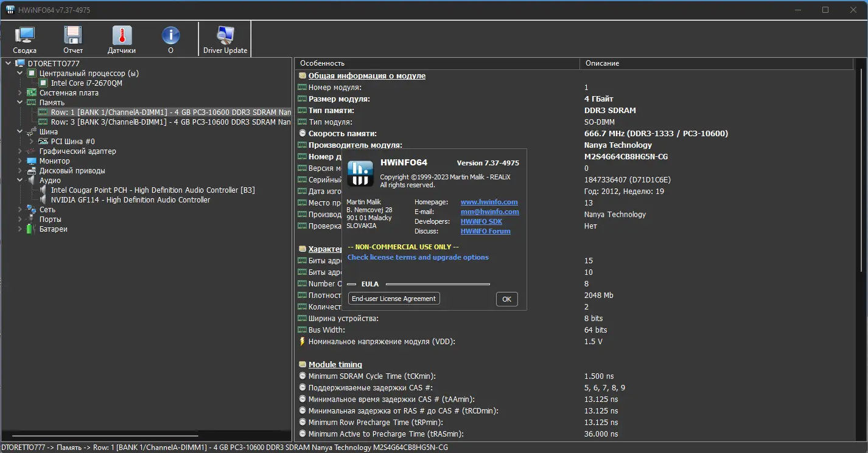Select the CAS latencies value 5, 6, 7, 8, 9
Image resolution: width=868 pixels, height=453 pixels.
coord(605,388)
